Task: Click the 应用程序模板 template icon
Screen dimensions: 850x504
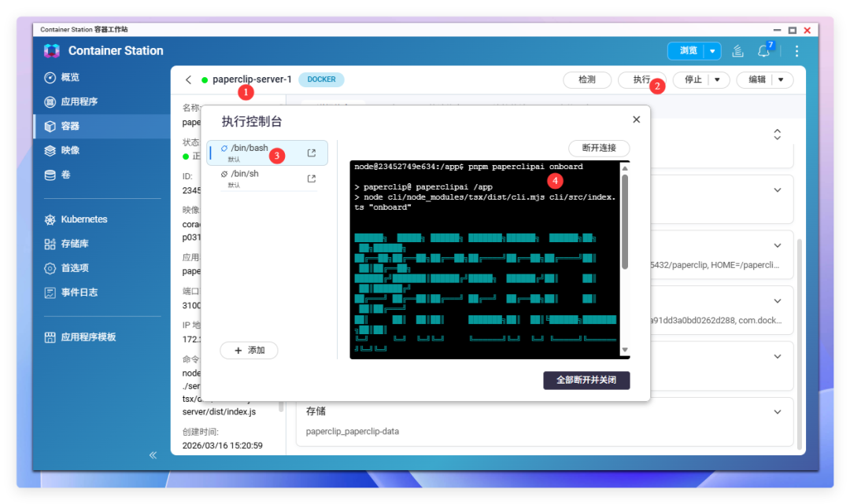Action: [x=50, y=337]
